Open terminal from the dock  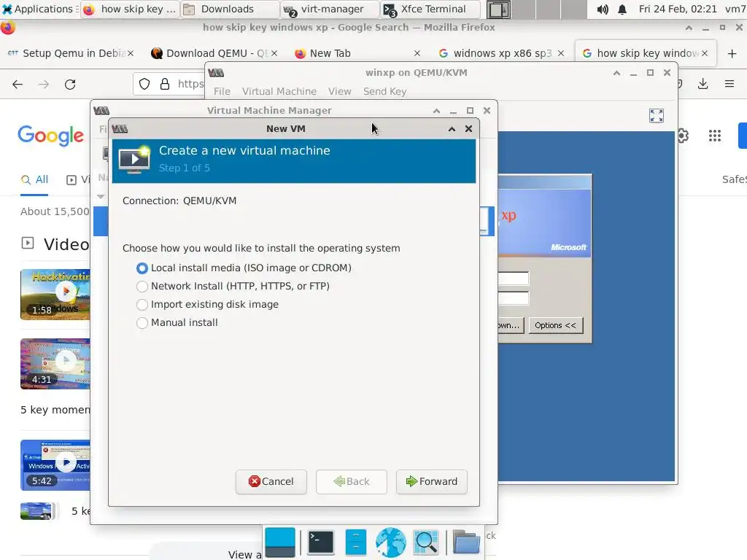coord(320,542)
